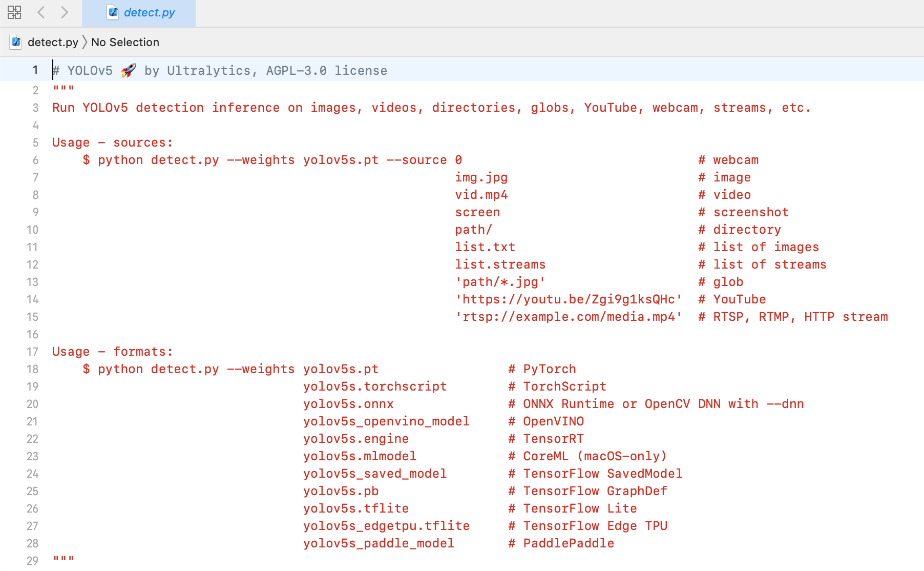The height and width of the screenshot is (571, 924).
Task: Click line number 1 in the gutter
Action: pos(34,70)
